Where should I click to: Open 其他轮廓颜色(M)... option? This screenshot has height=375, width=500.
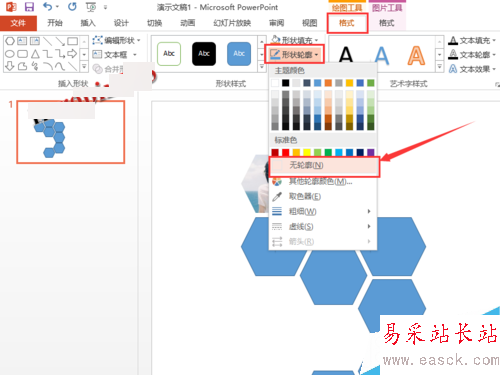point(323,182)
